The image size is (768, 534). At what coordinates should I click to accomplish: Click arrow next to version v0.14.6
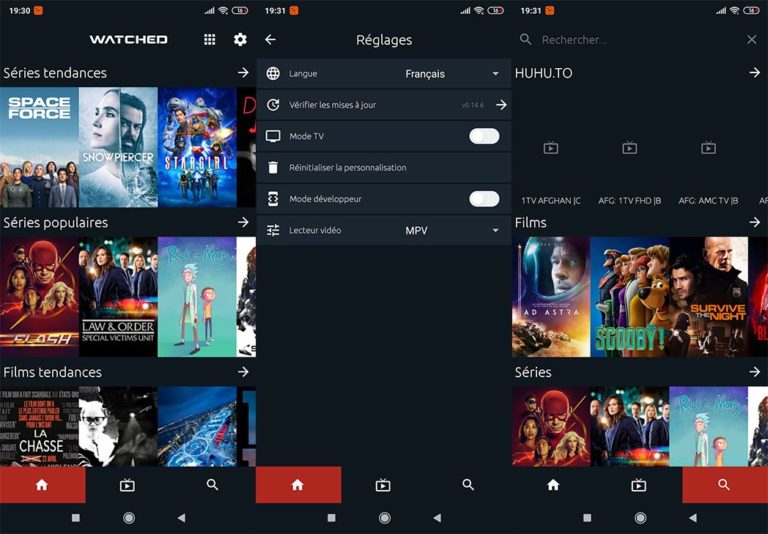(x=501, y=105)
